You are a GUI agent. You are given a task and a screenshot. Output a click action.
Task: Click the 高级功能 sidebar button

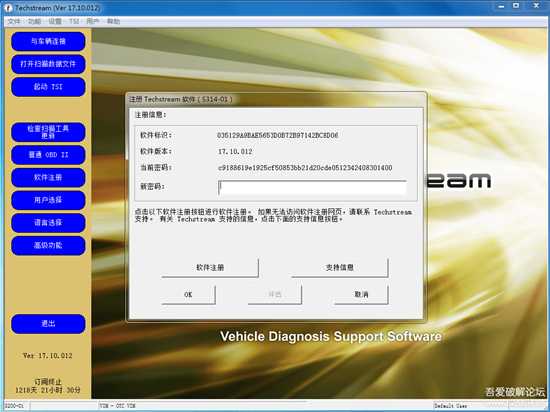pyautogui.click(x=48, y=245)
